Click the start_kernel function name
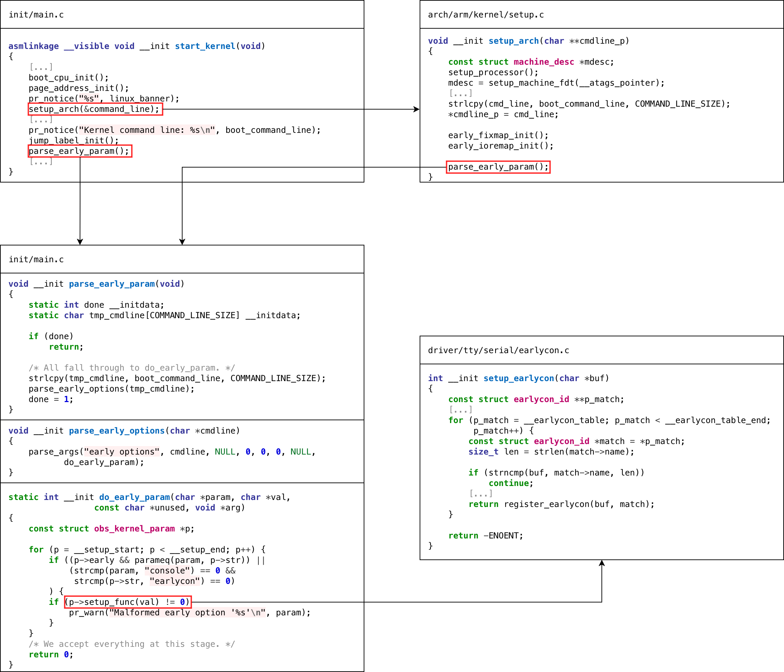The width and height of the screenshot is (784, 672). 205,46
